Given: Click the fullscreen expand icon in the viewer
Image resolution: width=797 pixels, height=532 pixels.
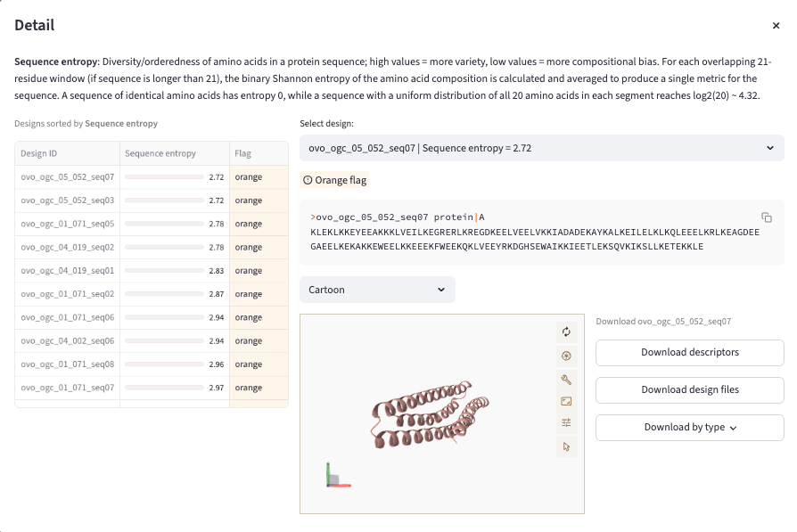Looking at the screenshot, I should [x=567, y=400].
